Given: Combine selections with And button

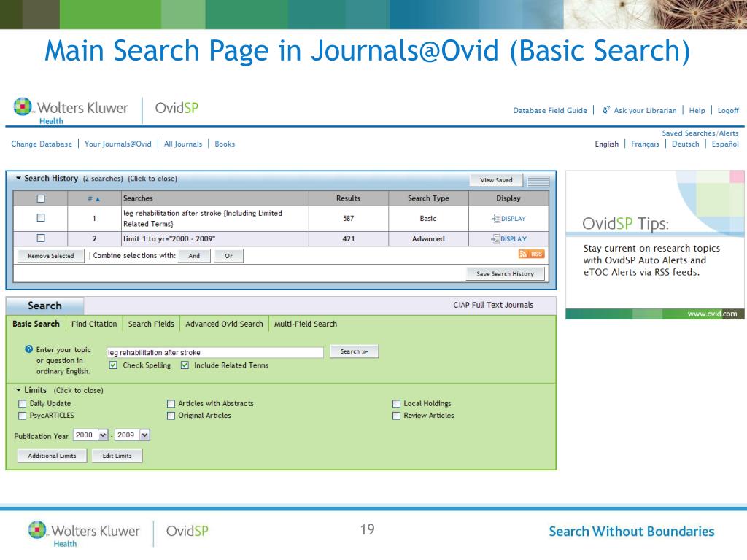Looking at the screenshot, I should (x=194, y=256).
